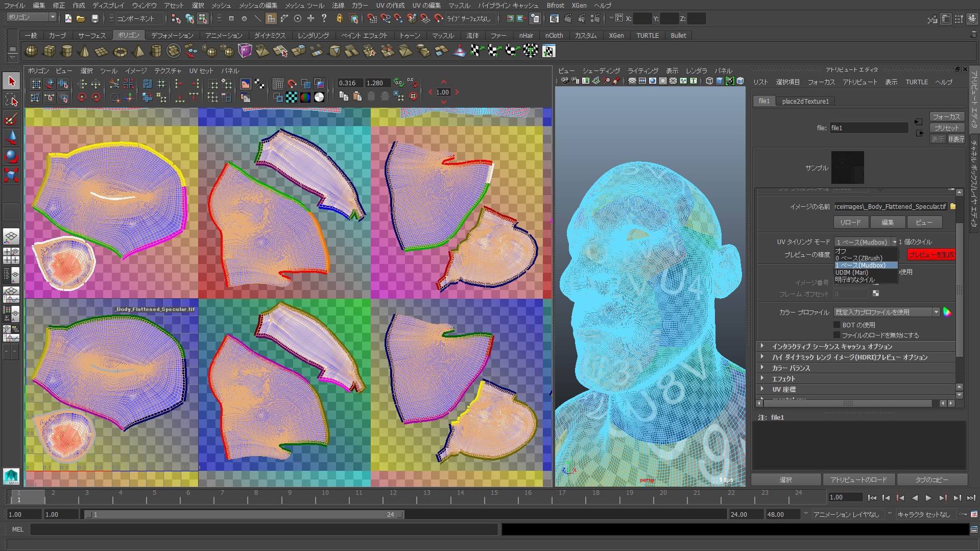This screenshot has height=551, width=980.
Task: Click the red preview generate button
Action: click(x=931, y=254)
